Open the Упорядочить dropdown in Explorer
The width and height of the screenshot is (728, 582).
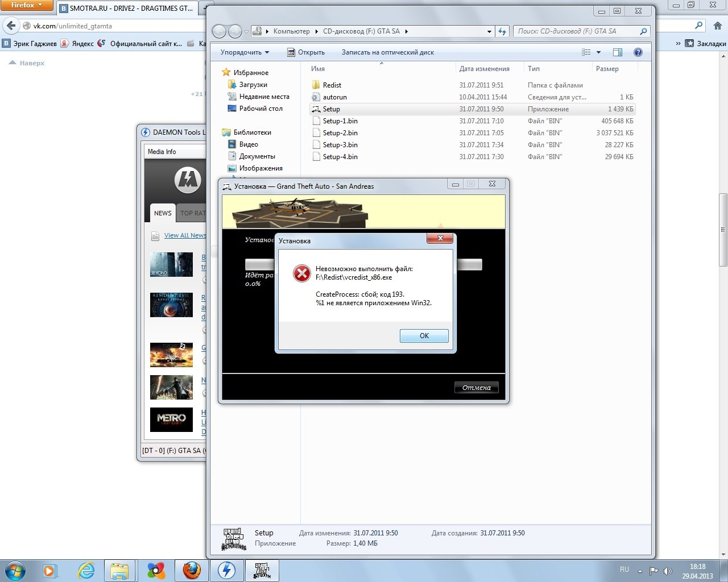click(245, 52)
